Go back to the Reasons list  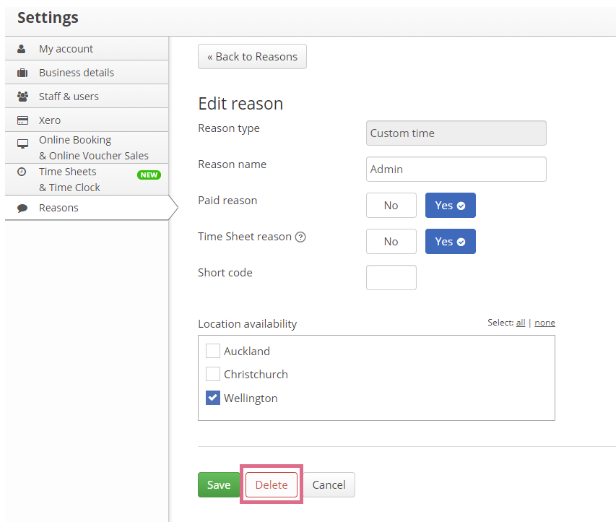[252, 57]
